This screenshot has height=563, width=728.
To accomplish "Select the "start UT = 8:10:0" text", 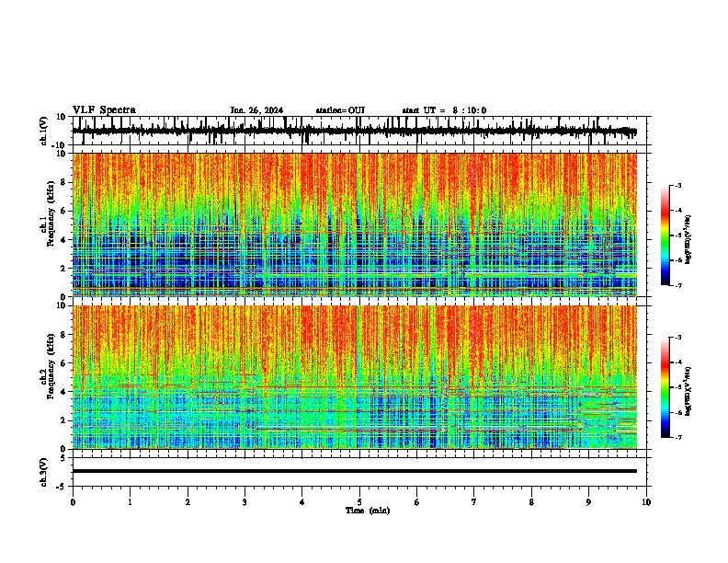I will click(x=444, y=110).
